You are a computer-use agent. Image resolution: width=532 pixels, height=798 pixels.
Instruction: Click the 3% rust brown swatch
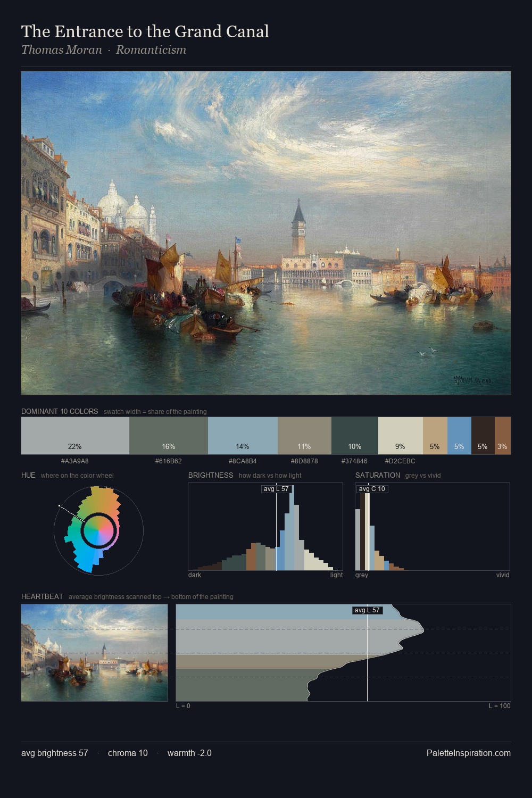(x=503, y=435)
